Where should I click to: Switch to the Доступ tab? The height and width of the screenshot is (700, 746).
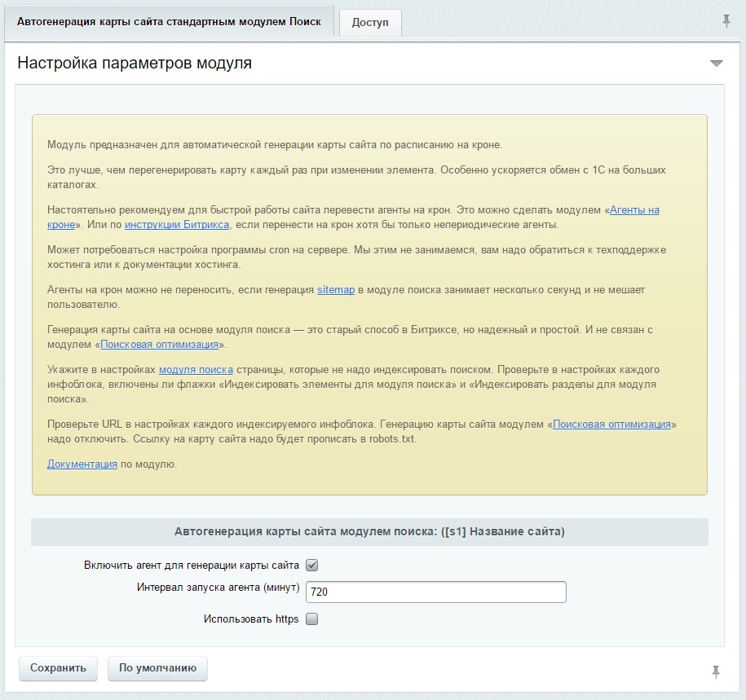[370, 23]
